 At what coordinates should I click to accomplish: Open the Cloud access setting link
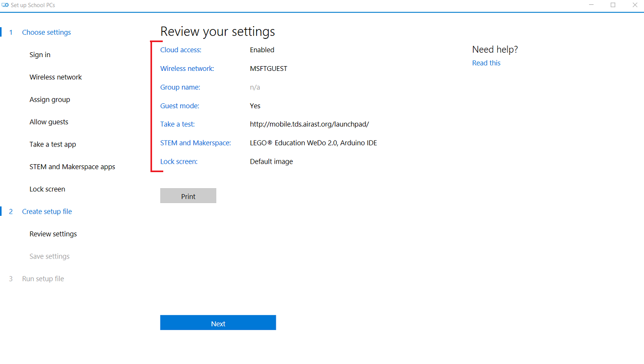[181, 50]
